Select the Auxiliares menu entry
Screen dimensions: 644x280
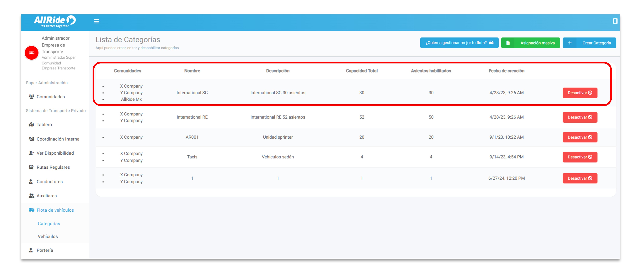47,196
